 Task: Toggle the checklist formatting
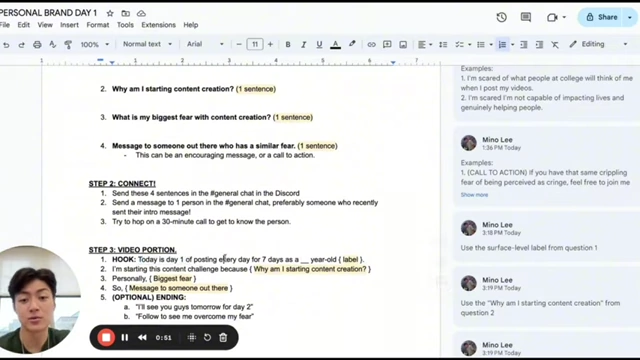pyautogui.click(x=460, y=44)
